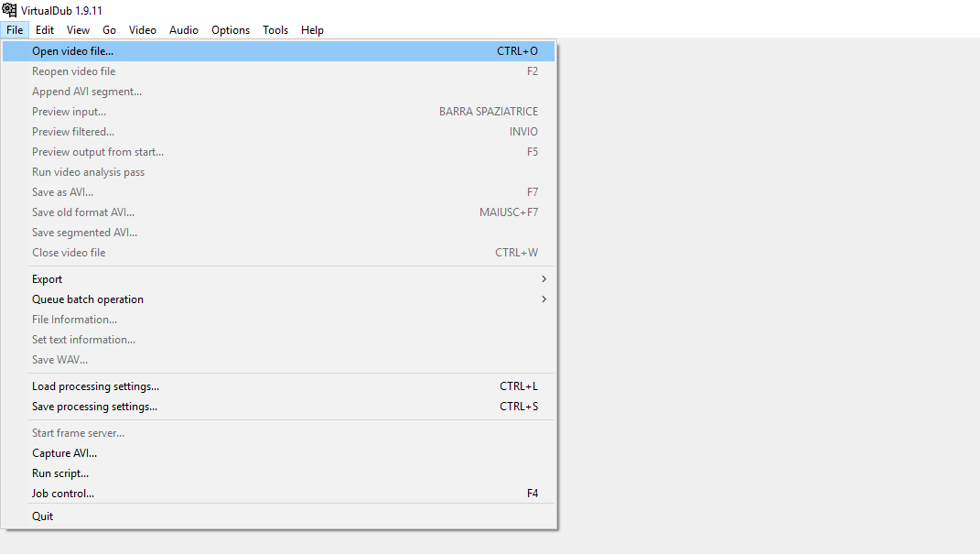Screen dimensions: 980x554
Task: Choose Load processing settings...
Action: point(279,386)
